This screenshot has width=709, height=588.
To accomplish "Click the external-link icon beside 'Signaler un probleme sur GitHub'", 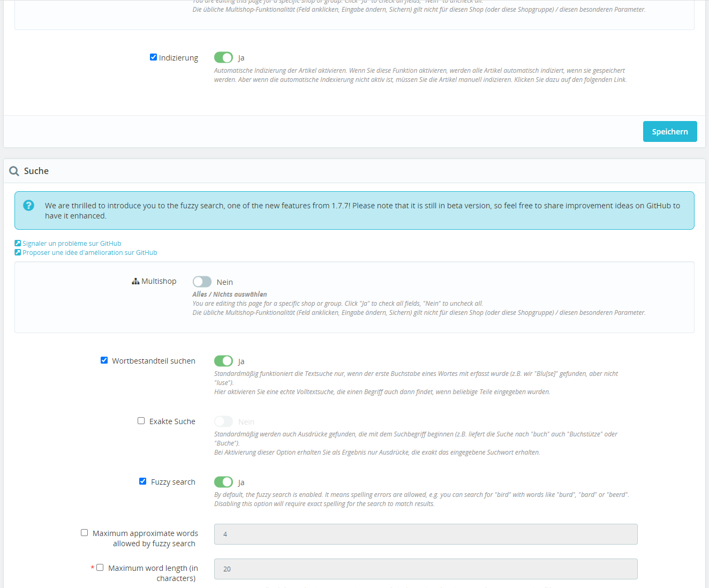I will [18, 243].
